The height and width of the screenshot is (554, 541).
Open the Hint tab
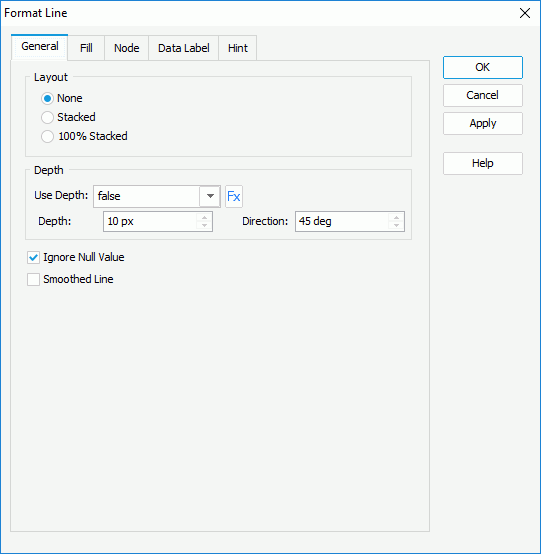pos(237,48)
